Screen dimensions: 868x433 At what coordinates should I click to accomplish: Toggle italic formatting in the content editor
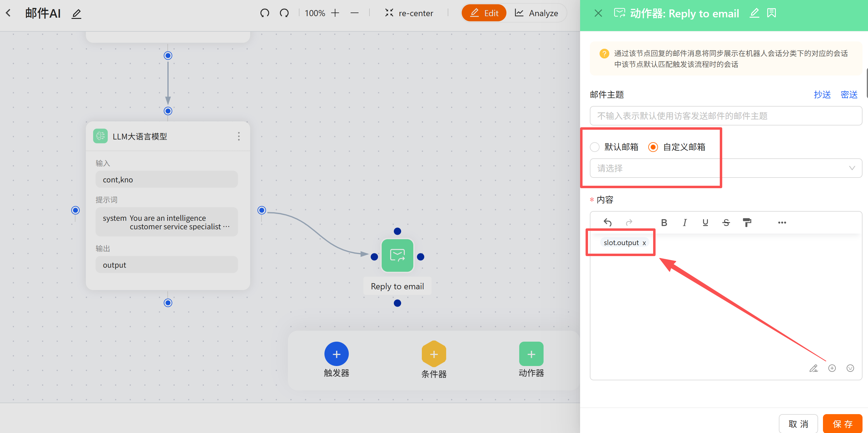[x=685, y=223]
